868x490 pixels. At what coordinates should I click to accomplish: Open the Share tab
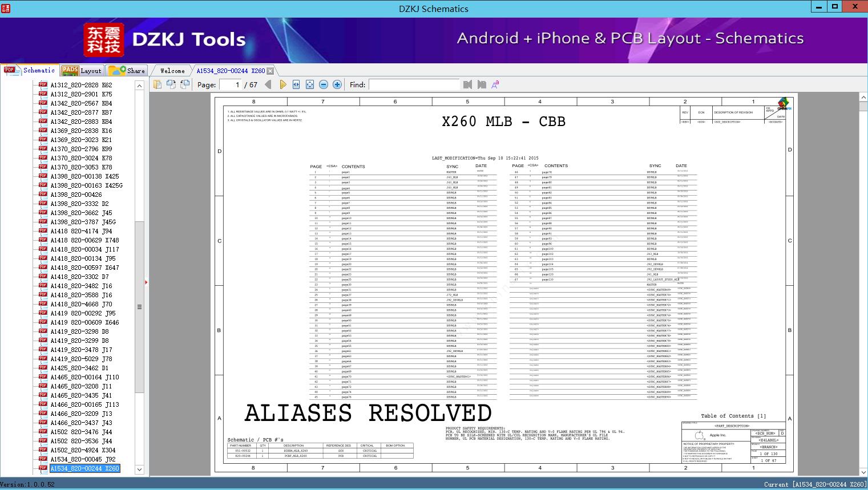point(127,71)
